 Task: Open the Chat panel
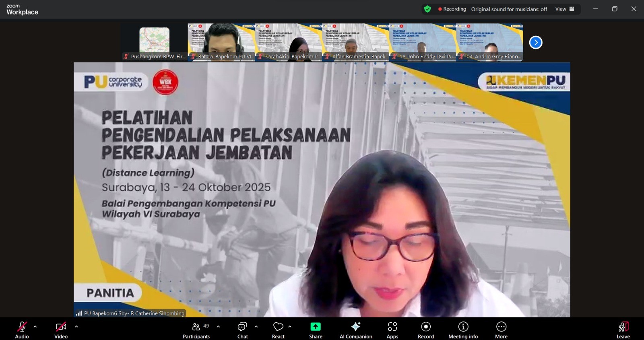242,330
